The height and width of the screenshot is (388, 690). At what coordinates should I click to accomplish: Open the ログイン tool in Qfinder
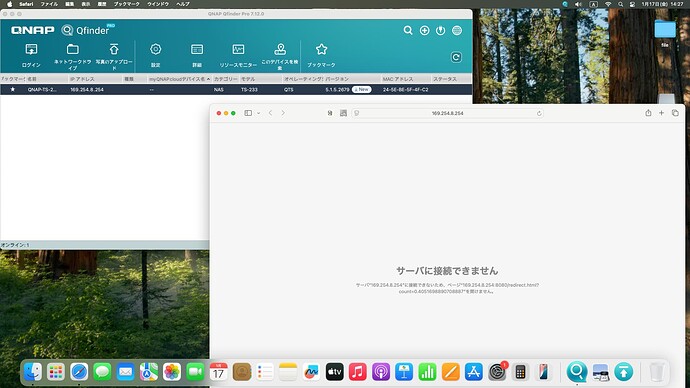(x=31, y=55)
